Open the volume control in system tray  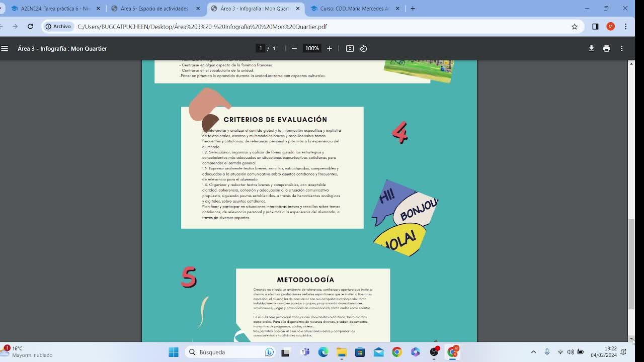[570, 352]
